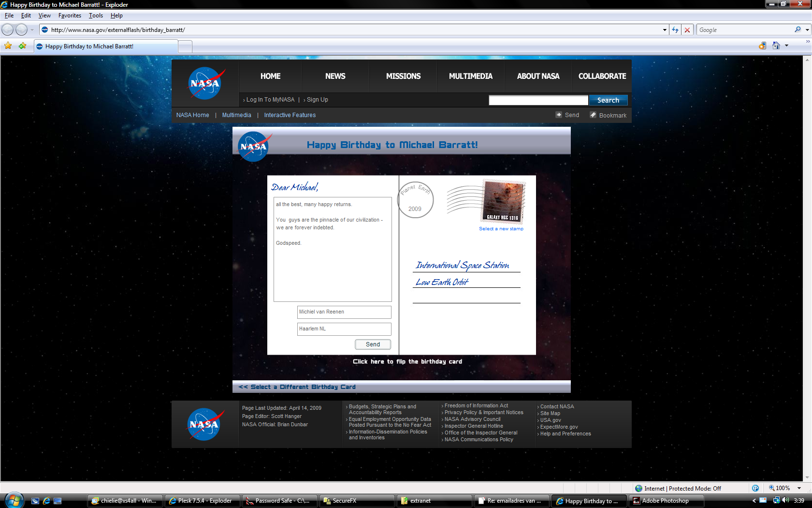Viewport: 812px width, 508px height.
Task: Open the Tools menu
Action: (96, 15)
